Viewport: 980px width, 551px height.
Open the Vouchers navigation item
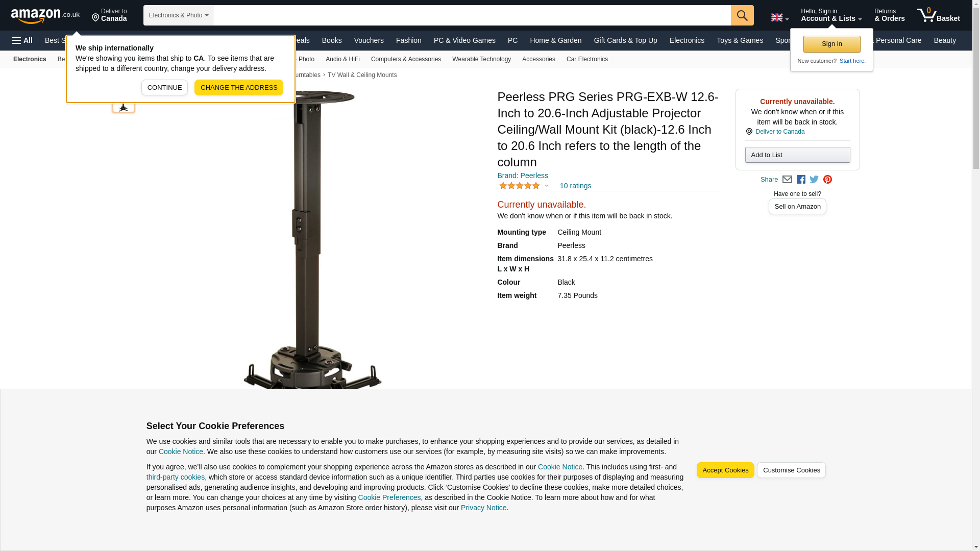[369, 40]
